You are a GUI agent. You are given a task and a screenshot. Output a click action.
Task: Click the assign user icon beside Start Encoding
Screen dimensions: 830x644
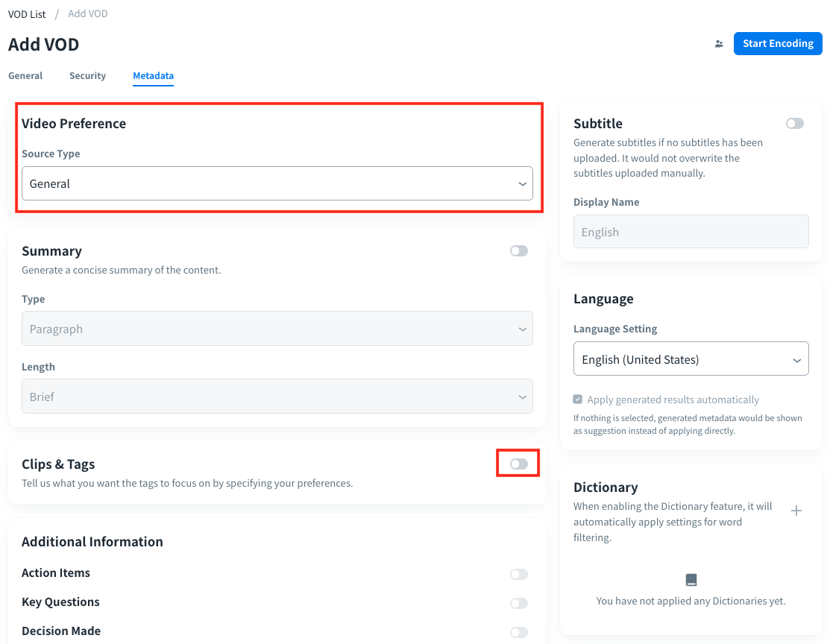718,44
